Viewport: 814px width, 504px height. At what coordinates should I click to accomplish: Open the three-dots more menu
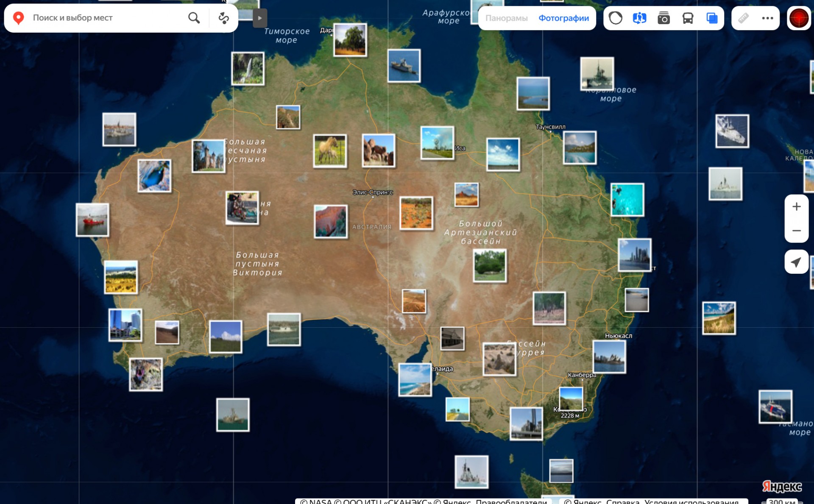click(767, 18)
